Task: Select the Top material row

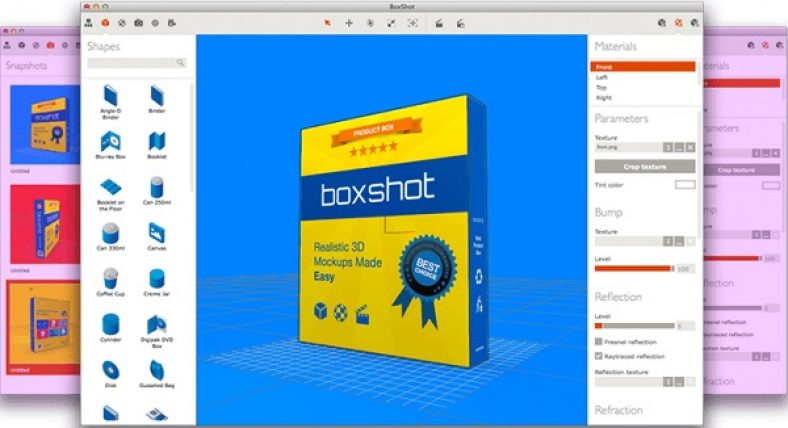Action: click(x=643, y=87)
